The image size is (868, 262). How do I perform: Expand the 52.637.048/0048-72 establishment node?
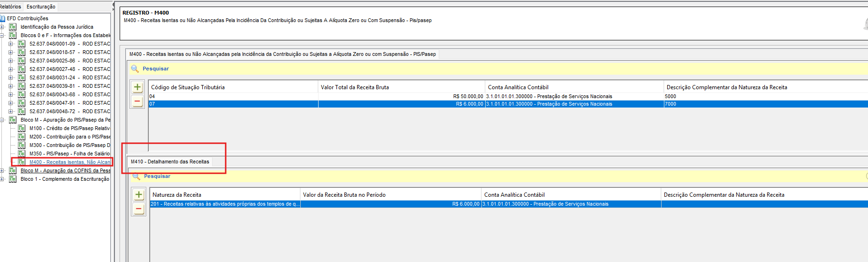tap(11, 111)
